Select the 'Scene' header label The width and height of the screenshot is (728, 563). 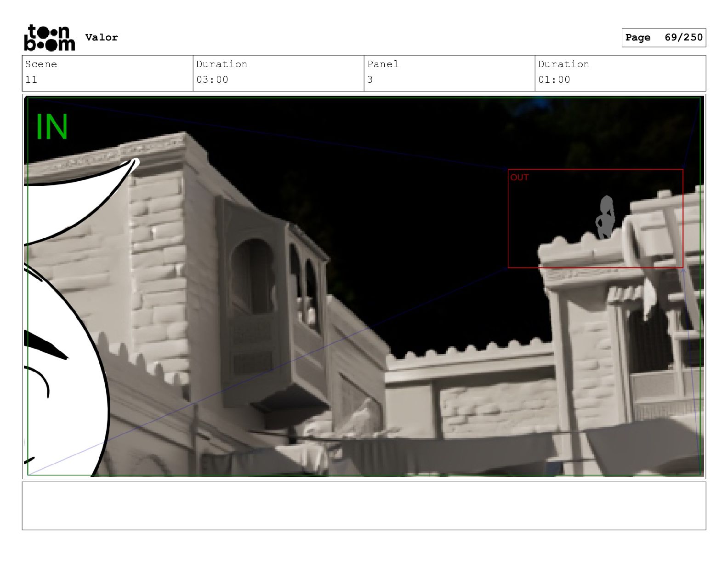(x=41, y=64)
